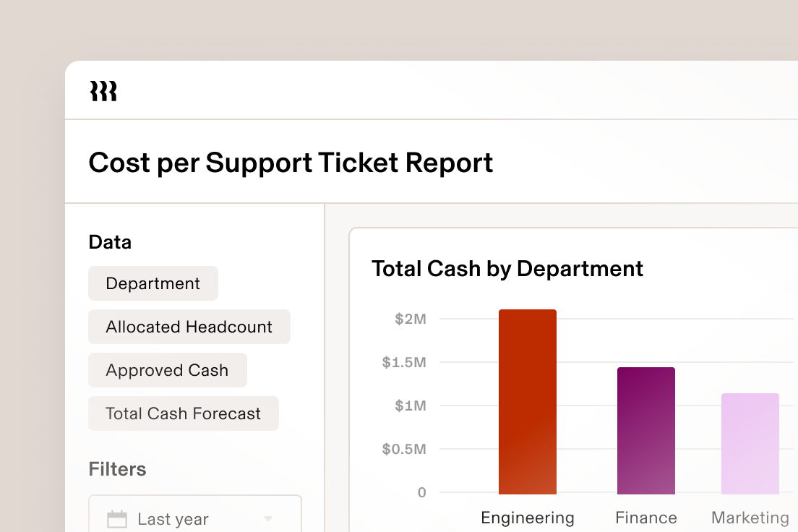Click the dropdown chevron beside Last year

point(267,518)
